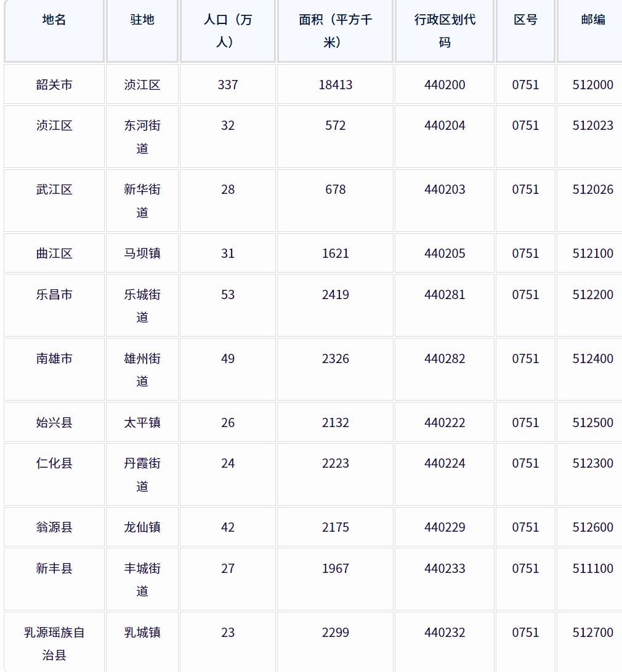Viewport: 622px width, 672px height.
Task: Click the 行政区划代码 column header
Action: point(445,31)
